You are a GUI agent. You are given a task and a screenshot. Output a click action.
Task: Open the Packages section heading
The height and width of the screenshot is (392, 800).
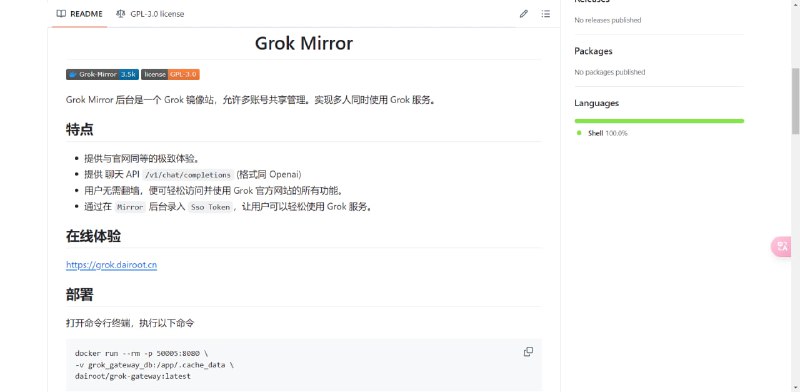[593, 51]
